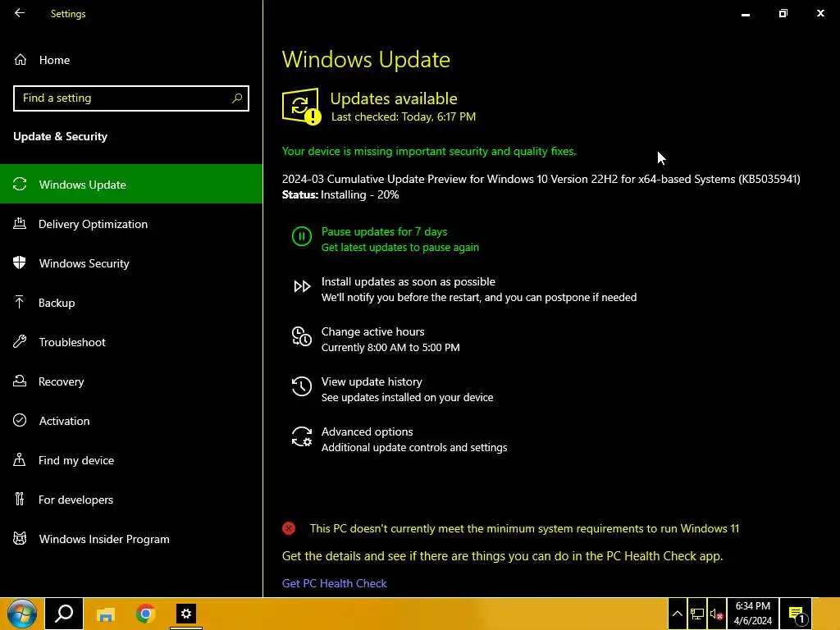This screenshot has height=630, width=840.
Task: Click the Backup upload arrow icon
Action: (20, 302)
